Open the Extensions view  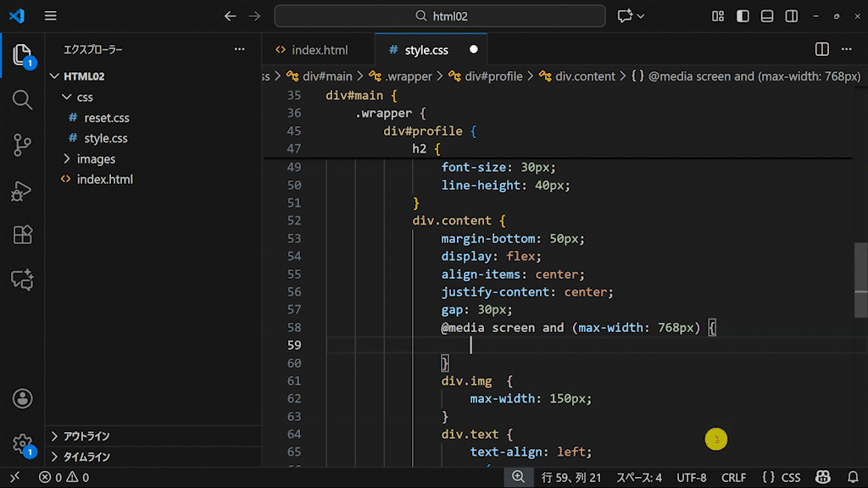click(22, 236)
